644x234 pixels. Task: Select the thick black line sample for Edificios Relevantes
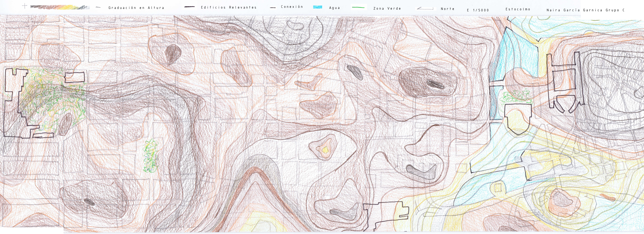pyautogui.click(x=189, y=7)
